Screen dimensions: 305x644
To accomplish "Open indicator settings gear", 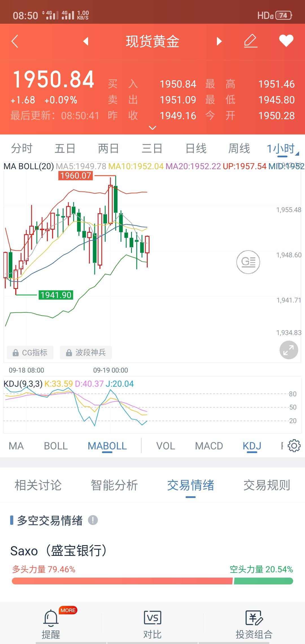I will [x=294, y=446].
